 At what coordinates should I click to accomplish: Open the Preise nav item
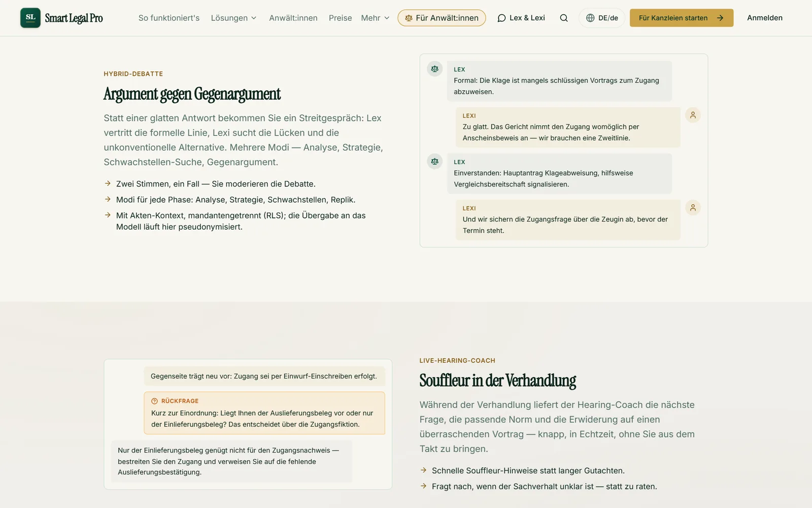point(340,18)
